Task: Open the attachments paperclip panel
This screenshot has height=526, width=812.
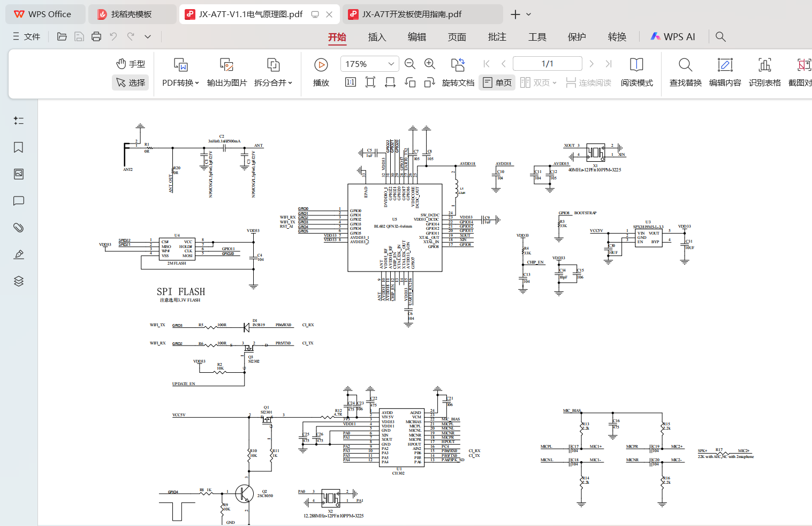Action: 19,228
